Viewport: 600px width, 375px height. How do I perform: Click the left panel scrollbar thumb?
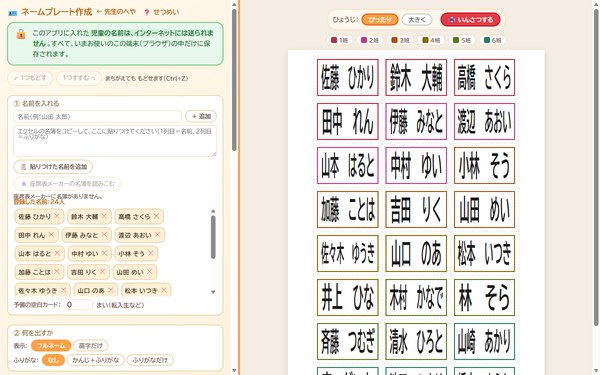pyautogui.click(x=234, y=80)
